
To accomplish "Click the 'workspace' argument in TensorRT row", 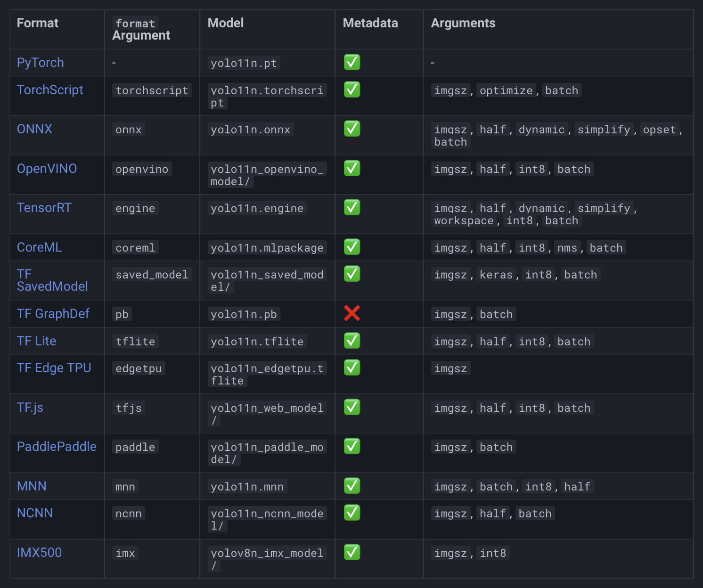I will pos(464,220).
